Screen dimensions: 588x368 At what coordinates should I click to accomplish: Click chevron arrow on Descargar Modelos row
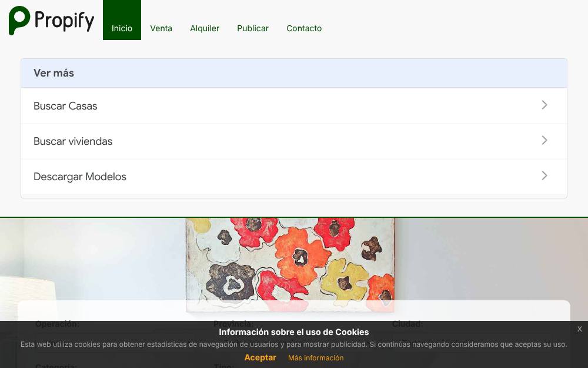(x=544, y=175)
